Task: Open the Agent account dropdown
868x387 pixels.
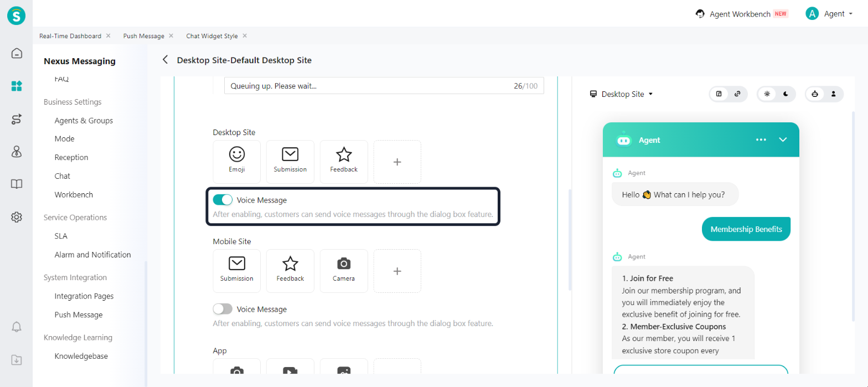Action: click(x=838, y=14)
